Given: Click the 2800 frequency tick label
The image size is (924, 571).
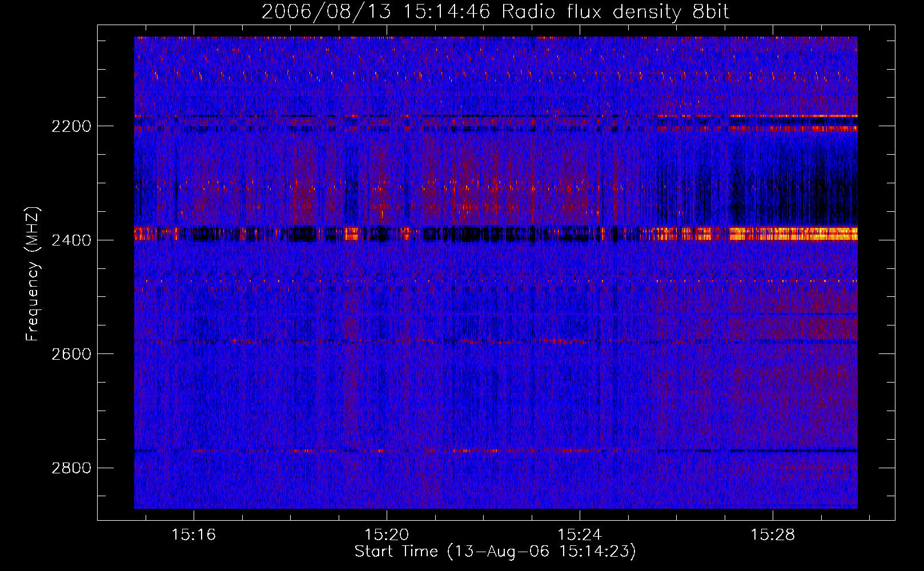Looking at the screenshot, I should point(71,468).
